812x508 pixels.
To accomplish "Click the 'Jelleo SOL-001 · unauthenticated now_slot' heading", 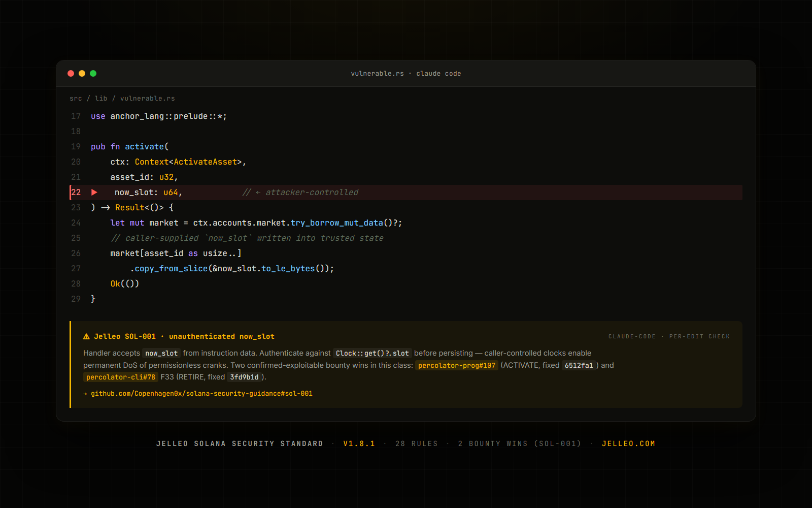I will [x=184, y=337].
